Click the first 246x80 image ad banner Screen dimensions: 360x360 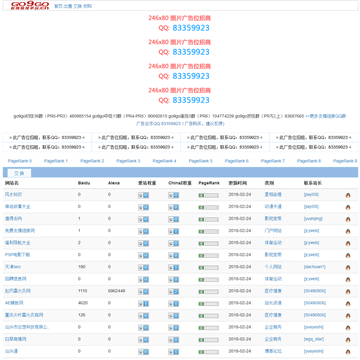[180, 23]
